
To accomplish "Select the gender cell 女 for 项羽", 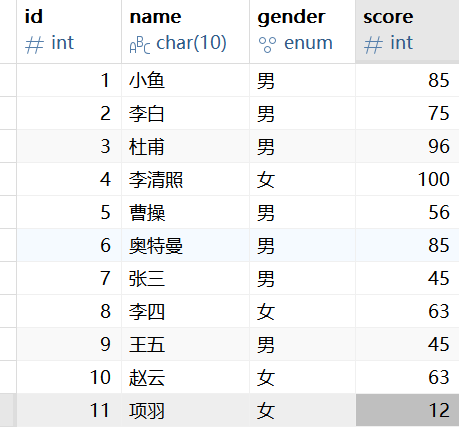I will coord(302,410).
